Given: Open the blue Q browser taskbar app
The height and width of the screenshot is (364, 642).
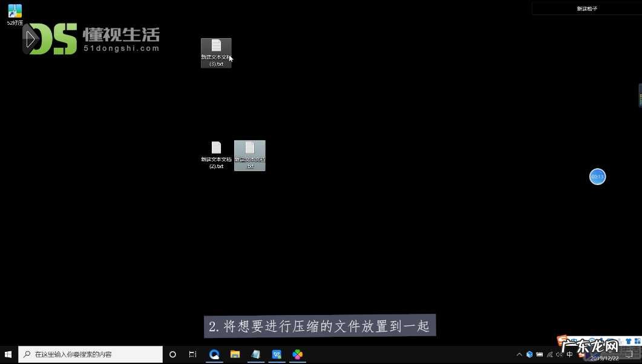Looking at the screenshot, I should coord(214,354).
